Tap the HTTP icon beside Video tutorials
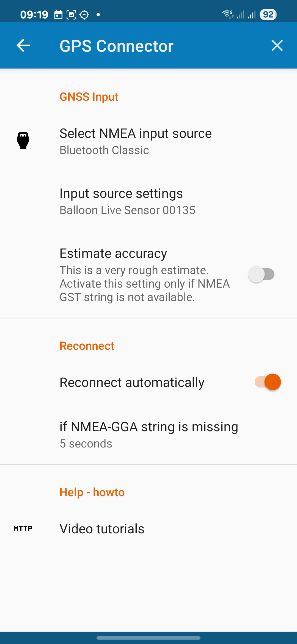The width and height of the screenshot is (297, 644). click(x=23, y=528)
